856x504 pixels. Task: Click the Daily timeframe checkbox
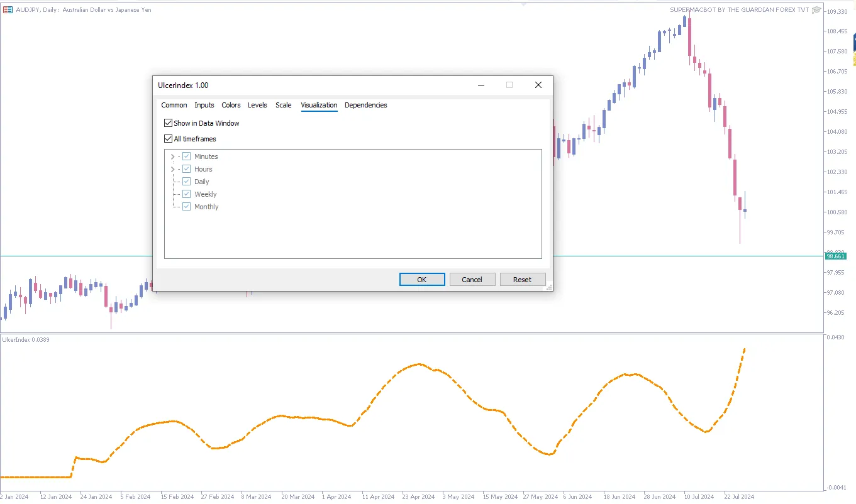pos(186,182)
